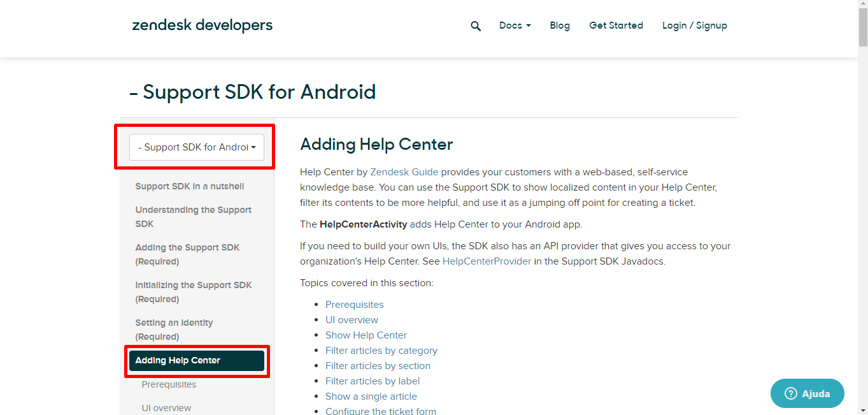Open Prerequisites in the sidebar
The width and height of the screenshot is (868, 415).
(x=169, y=384)
